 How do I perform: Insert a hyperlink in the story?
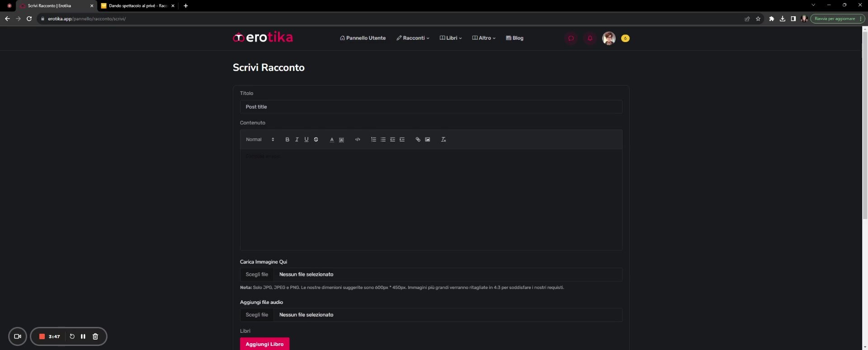[418, 140]
